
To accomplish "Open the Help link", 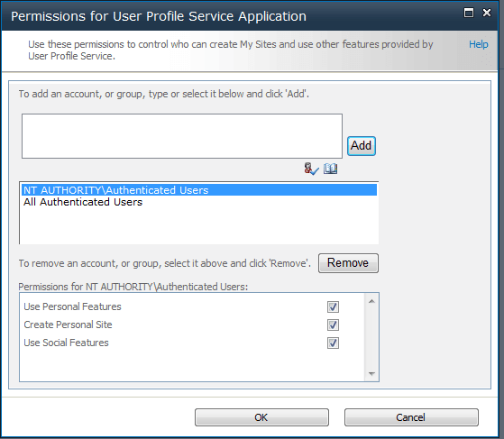I will point(478,44).
